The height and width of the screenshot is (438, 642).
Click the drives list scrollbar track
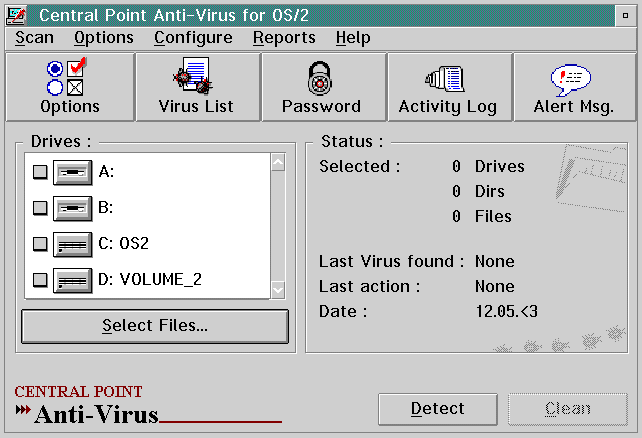point(278,226)
